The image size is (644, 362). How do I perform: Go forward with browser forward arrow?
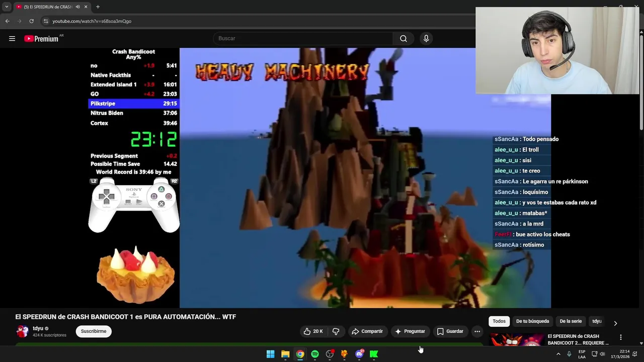tap(20, 21)
